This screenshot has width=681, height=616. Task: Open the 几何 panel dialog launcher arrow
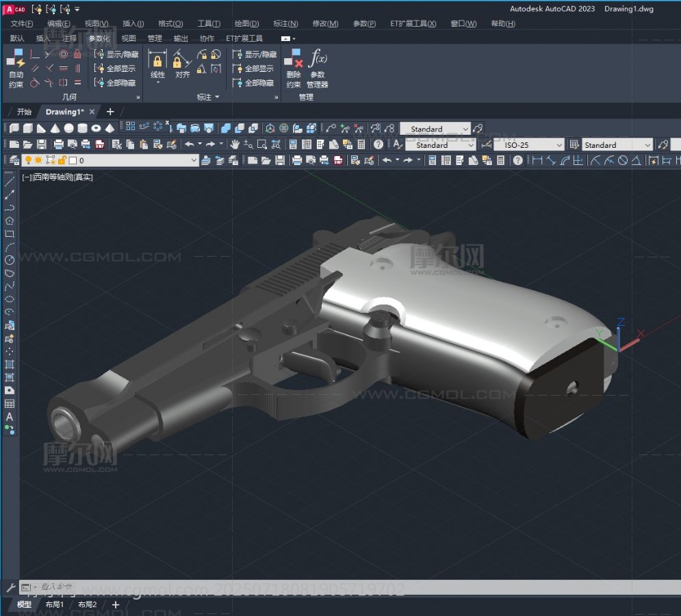[138, 97]
